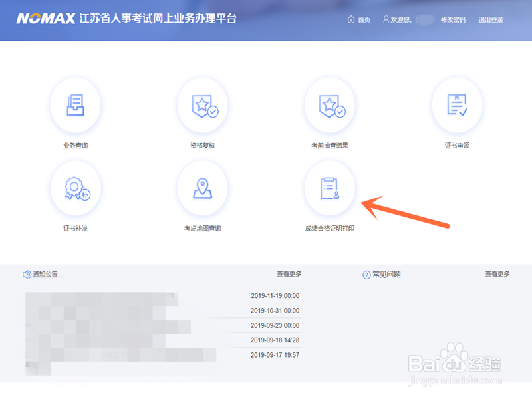This screenshot has height=399, width=532.
Task: Open notice dated 2019-09-18 14:28
Action: point(162,340)
